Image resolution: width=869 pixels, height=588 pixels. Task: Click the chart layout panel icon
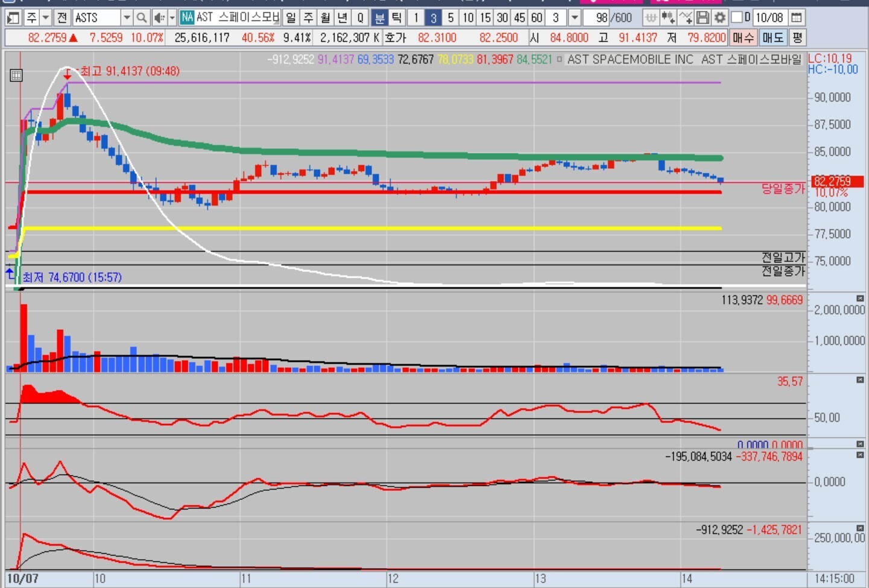pyautogui.click(x=13, y=17)
